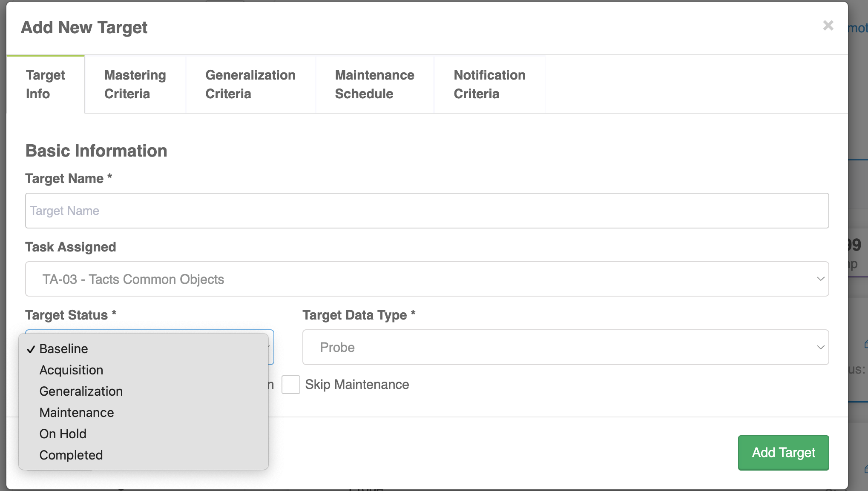Switch to the Target Info tab

click(46, 84)
